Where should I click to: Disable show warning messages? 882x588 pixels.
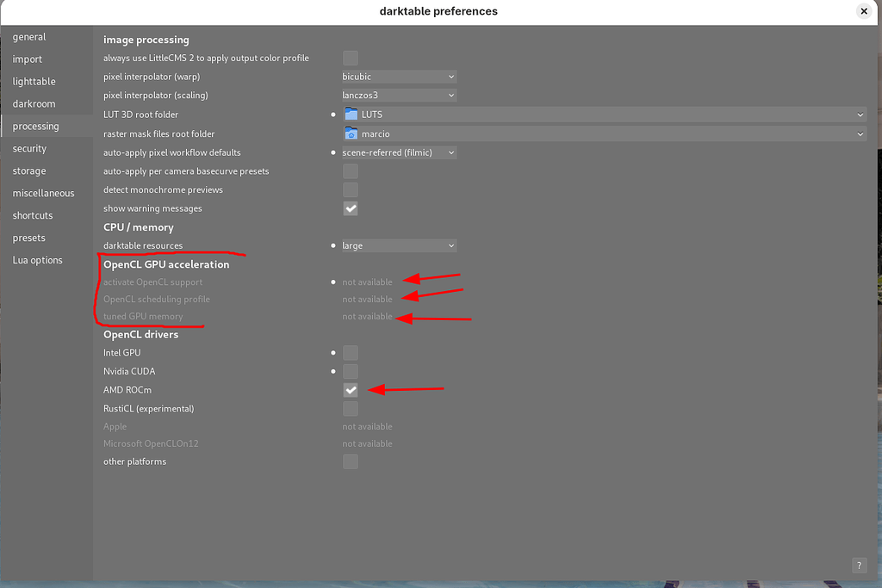(x=351, y=208)
